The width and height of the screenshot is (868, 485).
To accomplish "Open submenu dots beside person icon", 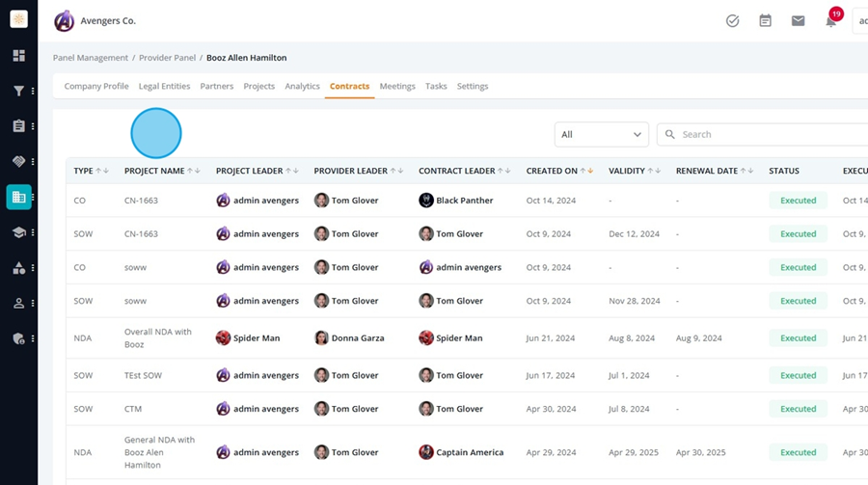I will [33, 304].
